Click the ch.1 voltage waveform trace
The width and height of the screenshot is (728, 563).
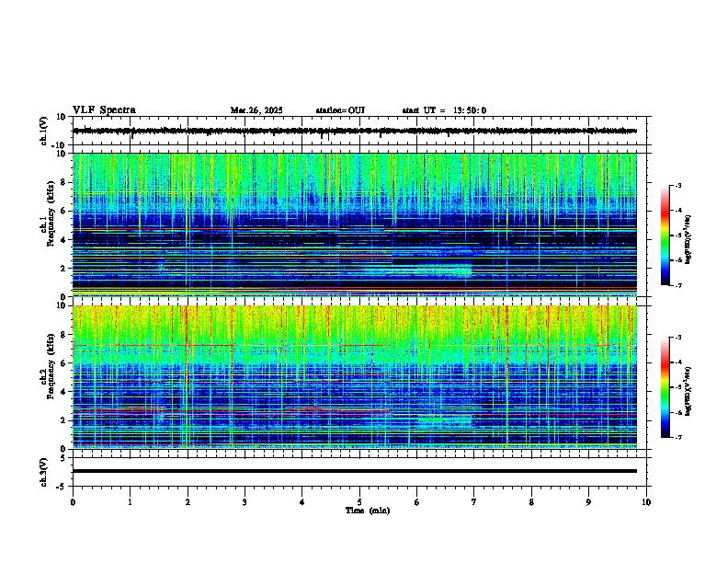point(355,131)
